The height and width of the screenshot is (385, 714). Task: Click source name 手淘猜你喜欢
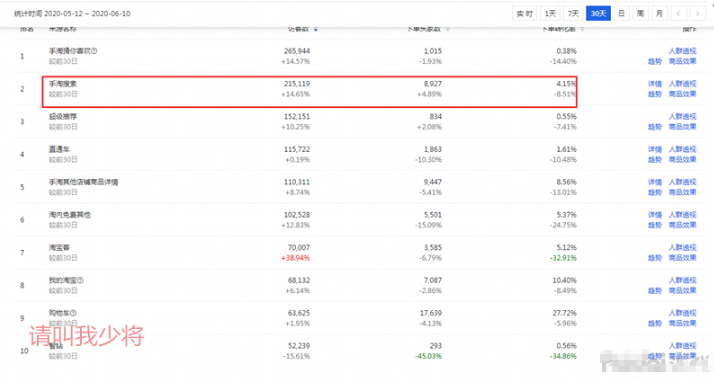click(x=70, y=51)
